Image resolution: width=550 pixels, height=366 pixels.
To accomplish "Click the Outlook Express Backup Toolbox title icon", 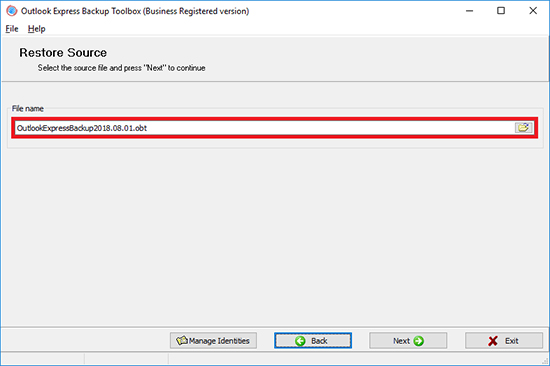I will 12,11.
